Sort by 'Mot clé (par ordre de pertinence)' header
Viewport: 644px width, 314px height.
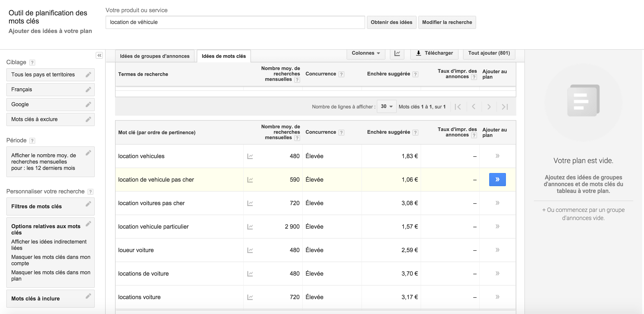click(x=157, y=133)
